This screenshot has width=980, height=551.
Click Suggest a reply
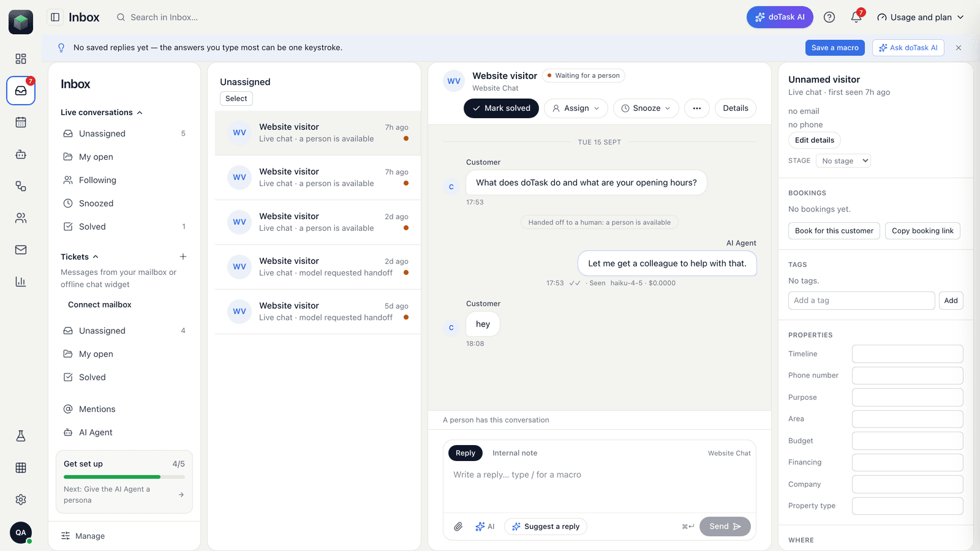point(545,527)
